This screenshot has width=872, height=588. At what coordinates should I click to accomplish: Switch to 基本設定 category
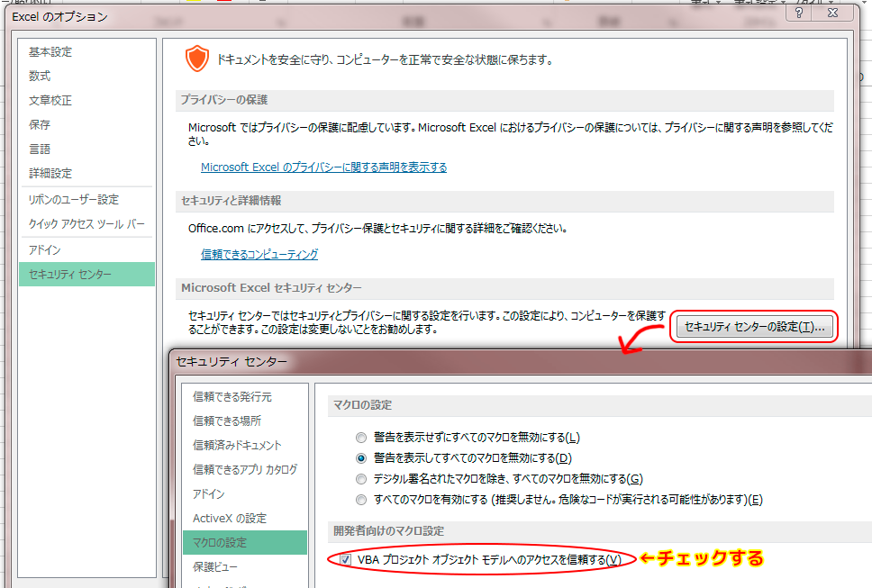coord(50,52)
